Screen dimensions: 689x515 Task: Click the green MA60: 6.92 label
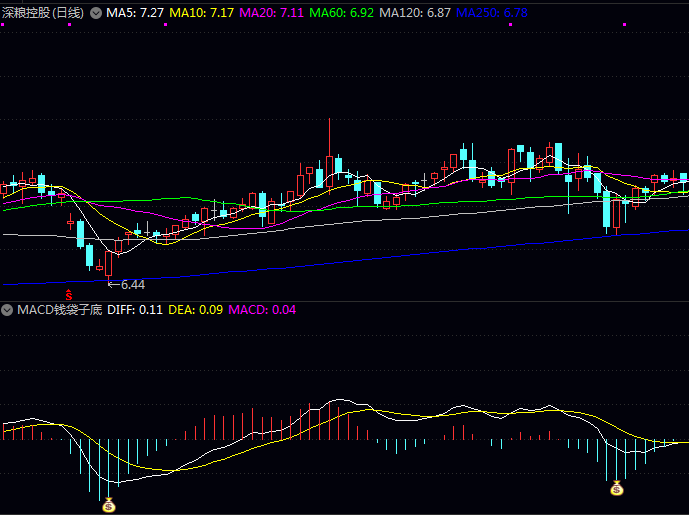[342, 13]
